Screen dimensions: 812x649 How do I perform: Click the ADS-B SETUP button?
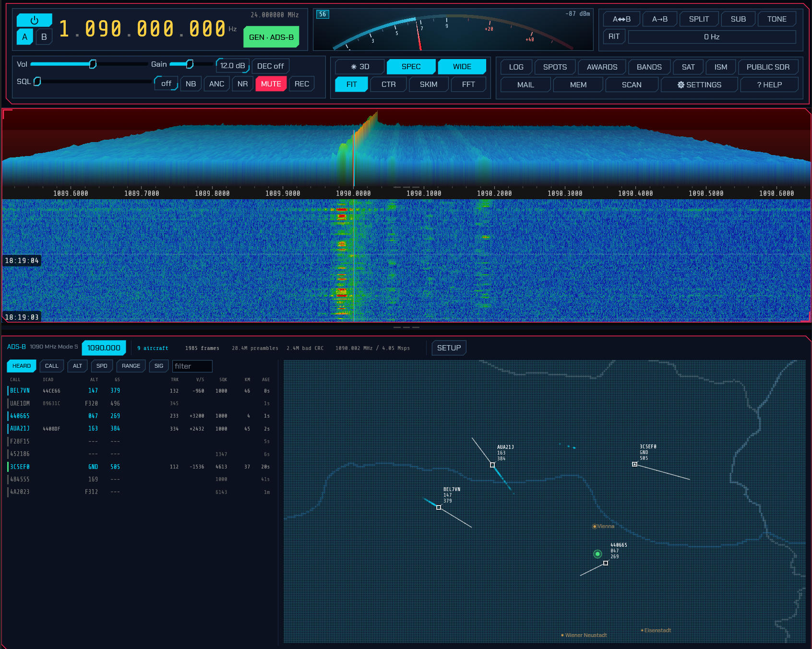tap(449, 348)
